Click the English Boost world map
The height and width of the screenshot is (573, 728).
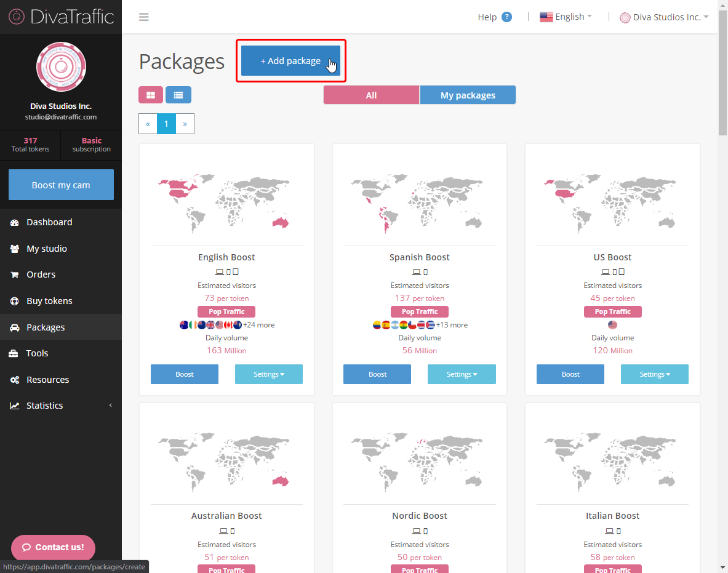point(224,203)
